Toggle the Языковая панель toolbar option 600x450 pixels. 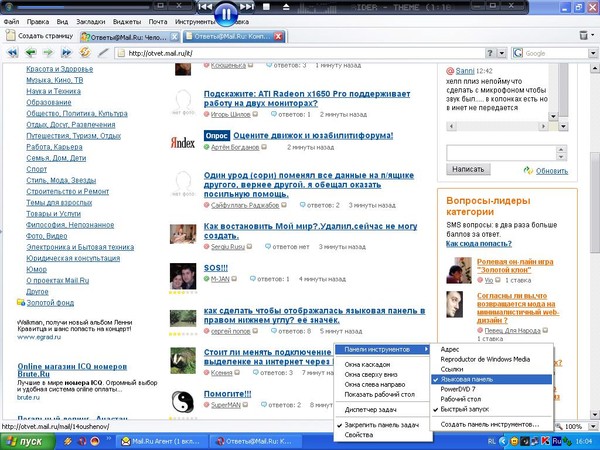(491, 379)
